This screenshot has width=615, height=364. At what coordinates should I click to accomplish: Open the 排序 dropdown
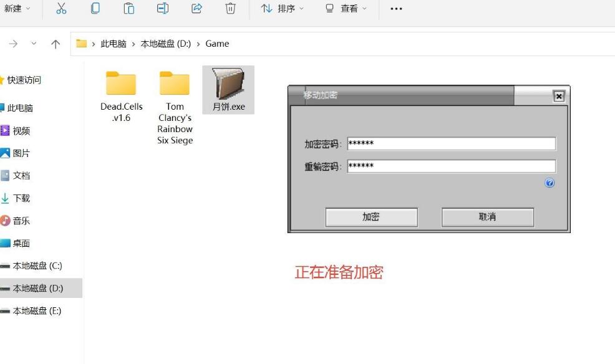click(282, 9)
